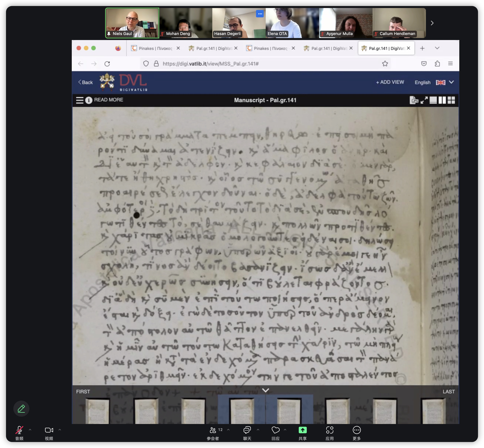Expand the English language dropdown

451,82
